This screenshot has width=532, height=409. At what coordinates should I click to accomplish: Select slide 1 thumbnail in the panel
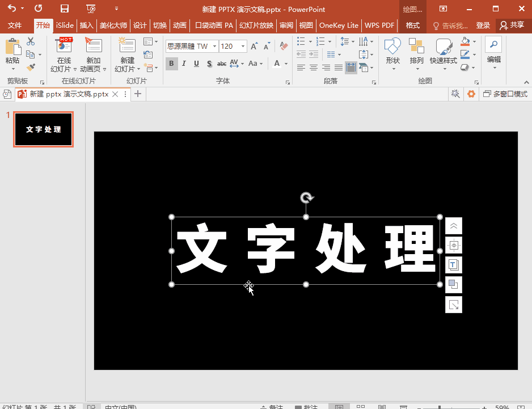(x=44, y=129)
